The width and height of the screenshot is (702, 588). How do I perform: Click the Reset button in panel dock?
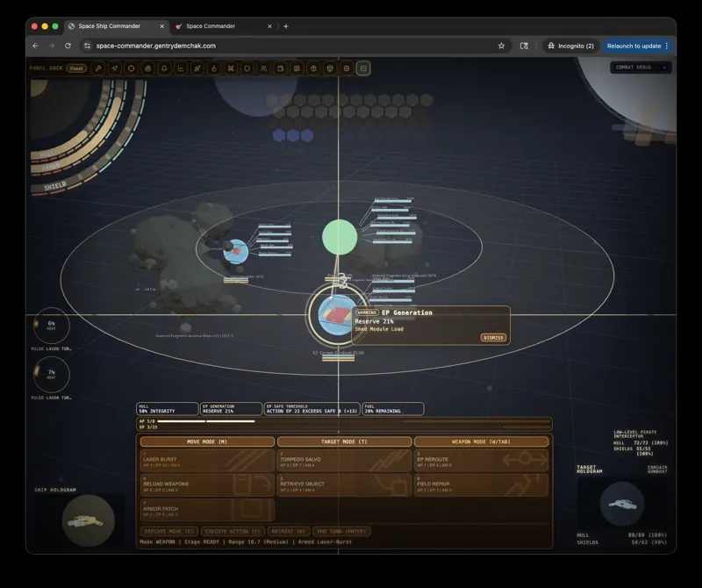pos(76,68)
